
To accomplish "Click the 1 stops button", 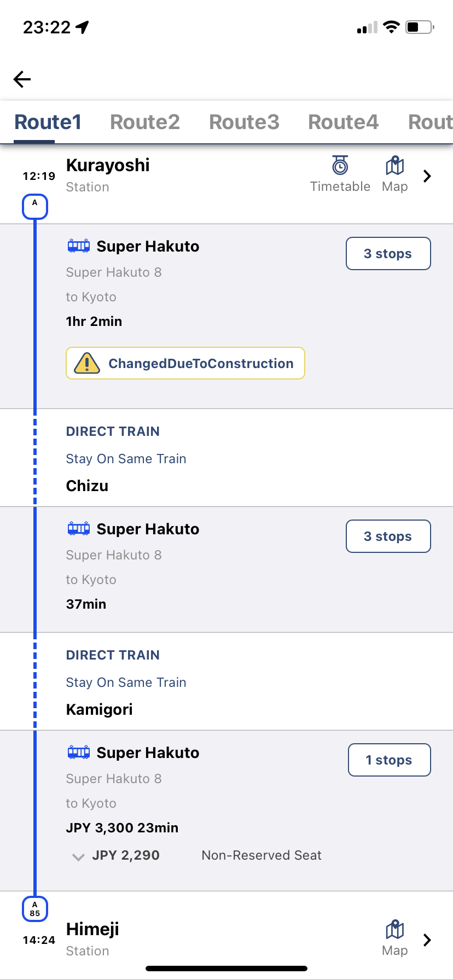I will point(389,760).
